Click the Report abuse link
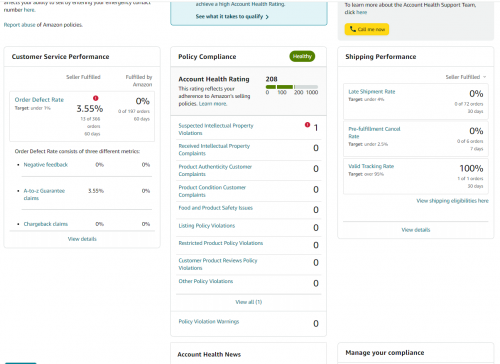 (19, 25)
